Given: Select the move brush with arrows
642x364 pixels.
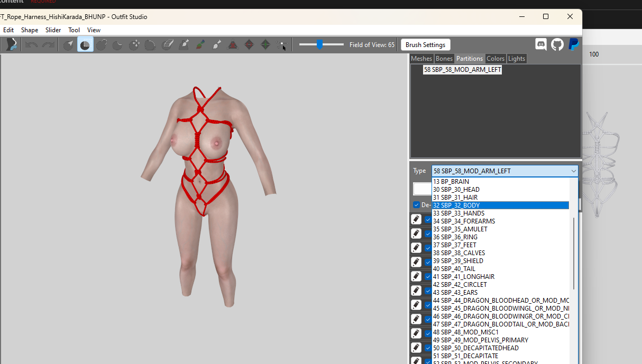Looking at the screenshot, I should coord(134,45).
